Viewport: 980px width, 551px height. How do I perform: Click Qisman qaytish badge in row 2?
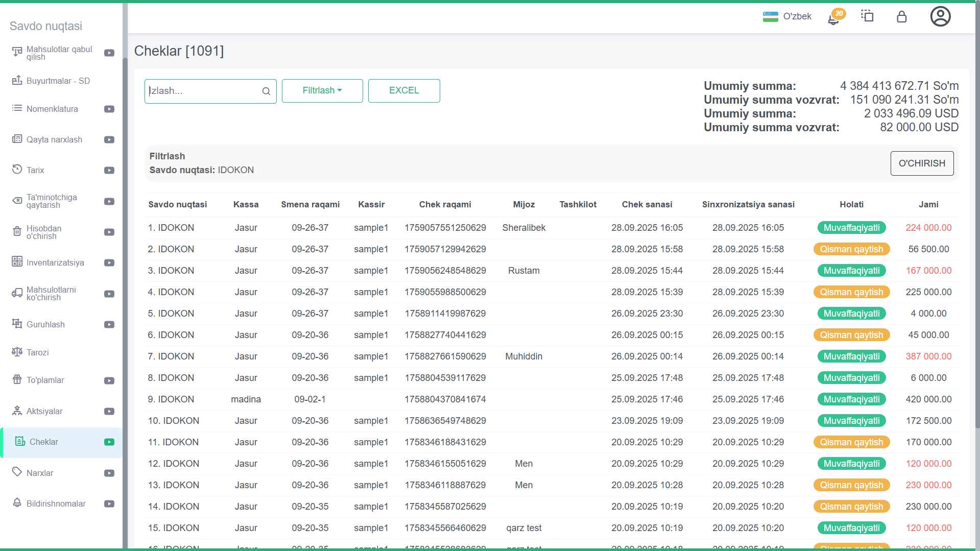851,249
